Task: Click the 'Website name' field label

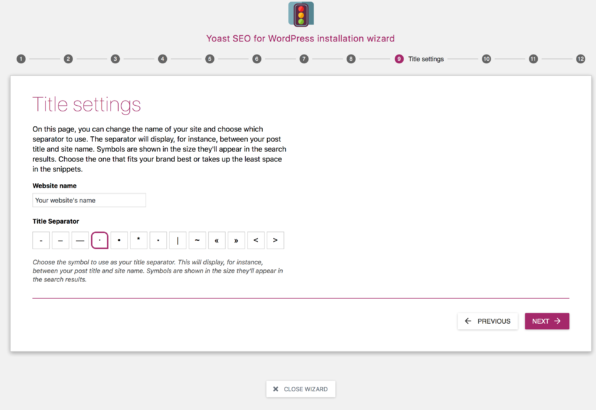Action: [x=54, y=186]
